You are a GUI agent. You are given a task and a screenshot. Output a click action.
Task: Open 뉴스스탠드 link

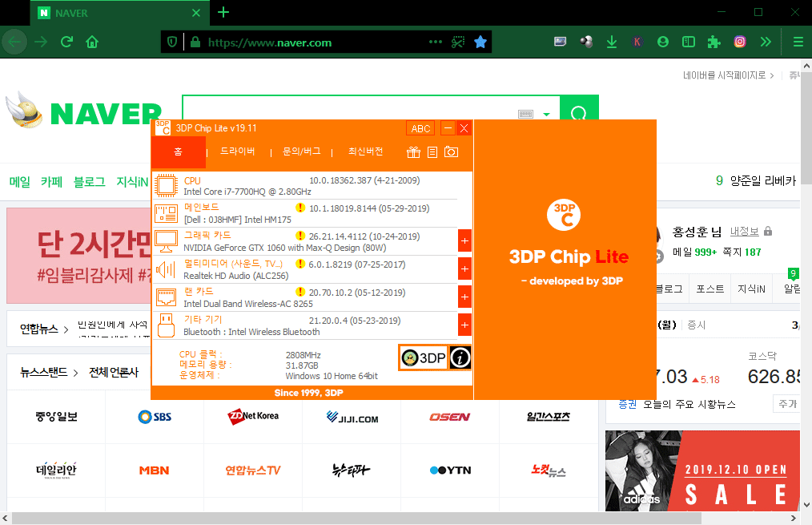43,372
